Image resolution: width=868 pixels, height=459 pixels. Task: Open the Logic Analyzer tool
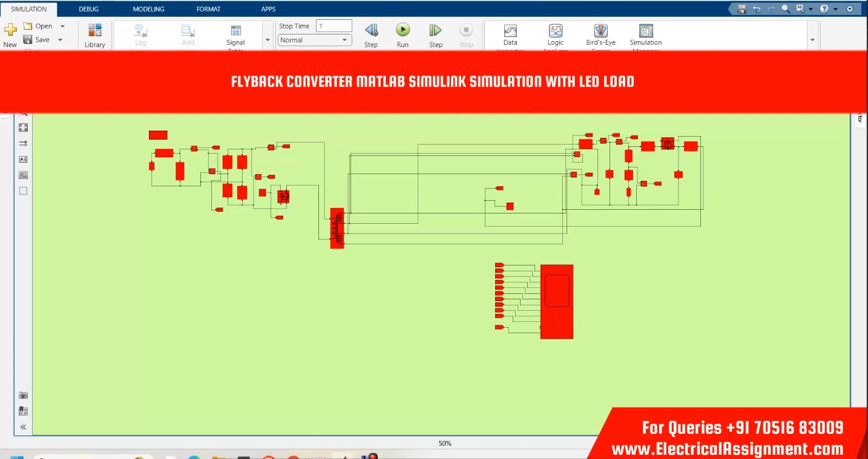(x=555, y=31)
